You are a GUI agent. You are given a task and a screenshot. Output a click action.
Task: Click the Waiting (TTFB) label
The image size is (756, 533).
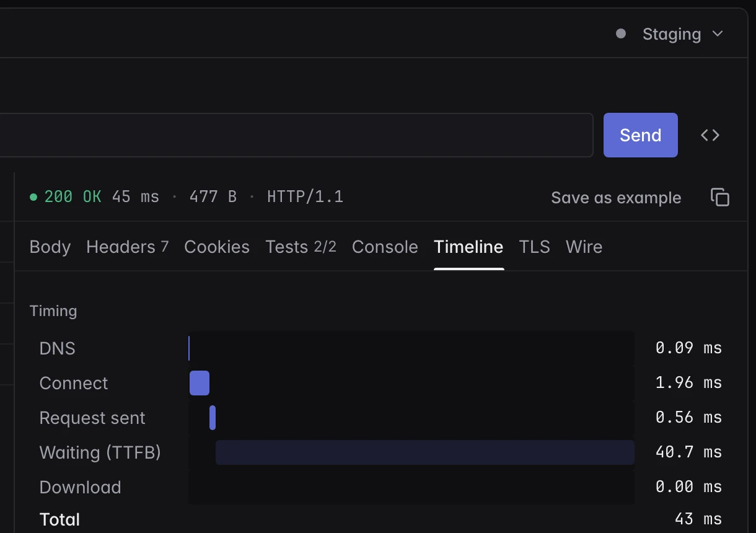click(x=100, y=452)
